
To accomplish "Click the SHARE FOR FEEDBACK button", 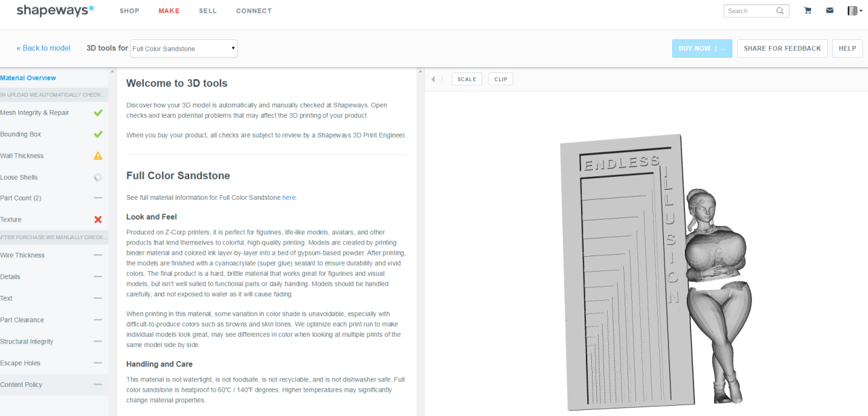I will pyautogui.click(x=782, y=49).
